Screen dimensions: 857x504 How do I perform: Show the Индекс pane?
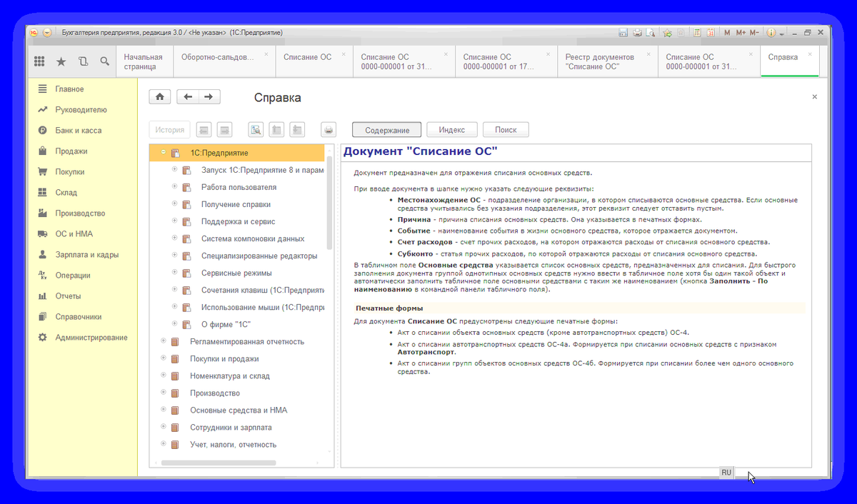coord(452,130)
